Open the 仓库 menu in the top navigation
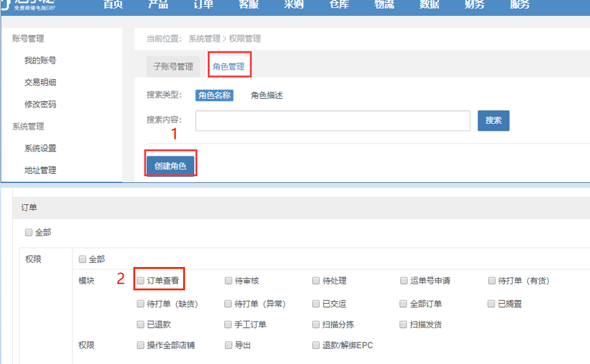 [338, 4]
